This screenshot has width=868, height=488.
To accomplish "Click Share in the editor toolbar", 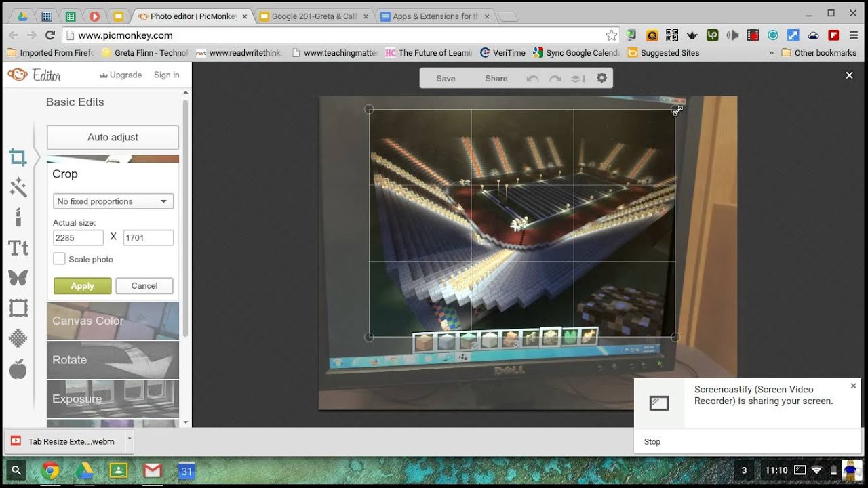I will coord(496,79).
